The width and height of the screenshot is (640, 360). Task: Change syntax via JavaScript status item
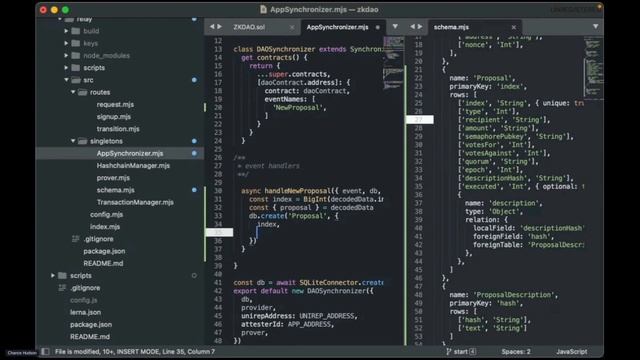[x=571, y=351]
